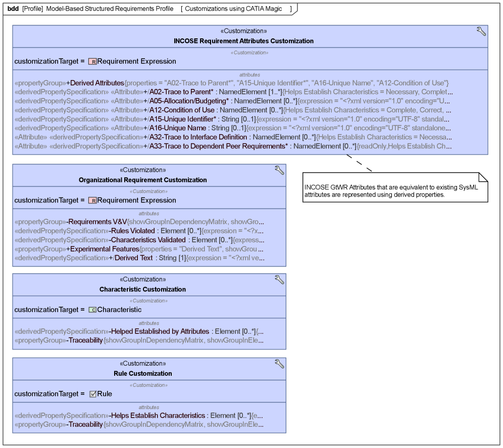Select Traceability group in Rule Customization
Image resolution: width=503 pixels, height=448 pixels.
tap(139, 425)
